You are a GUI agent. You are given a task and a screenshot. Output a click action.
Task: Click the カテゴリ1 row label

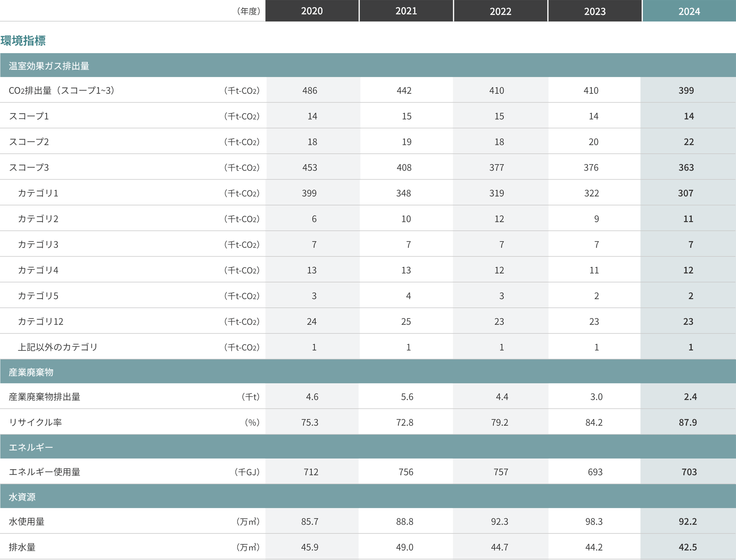(38, 193)
